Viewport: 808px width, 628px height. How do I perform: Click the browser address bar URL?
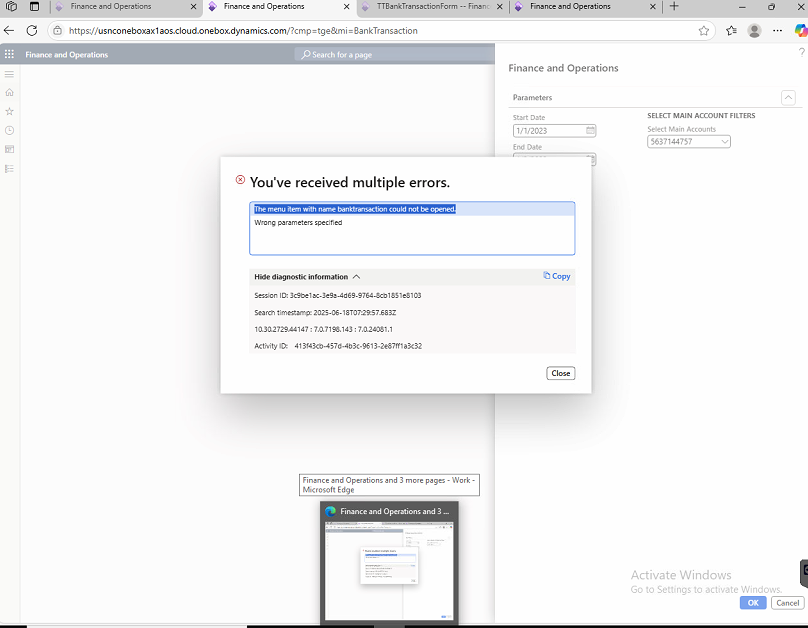tap(243, 31)
